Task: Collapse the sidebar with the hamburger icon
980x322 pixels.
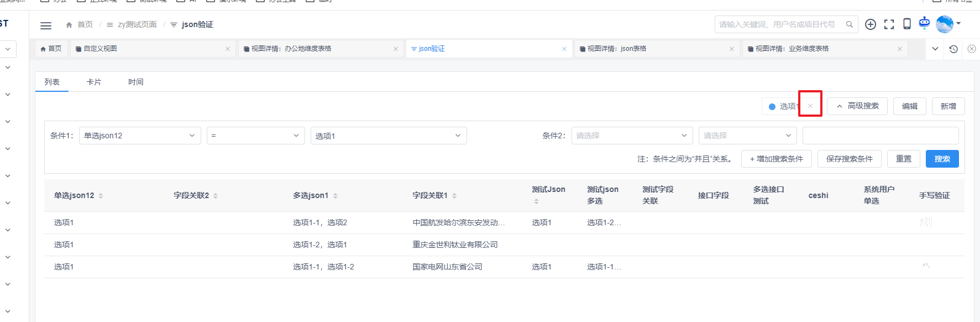Action: [x=46, y=25]
